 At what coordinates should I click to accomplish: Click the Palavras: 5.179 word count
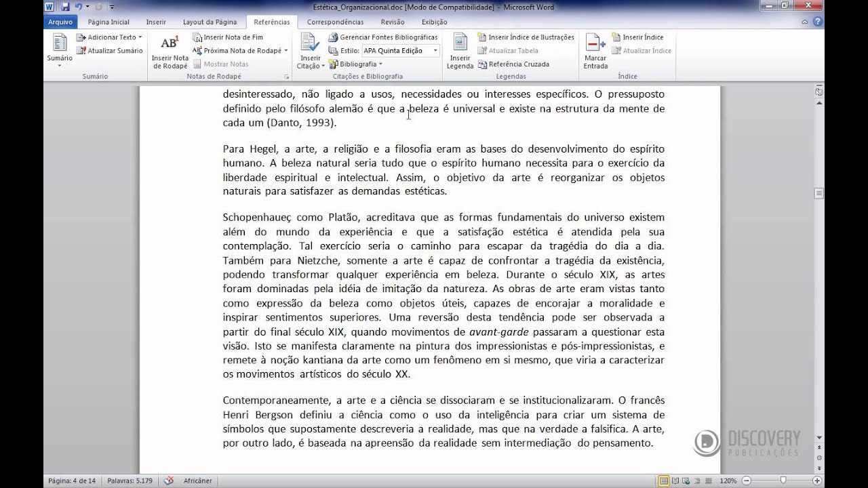pos(132,481)
